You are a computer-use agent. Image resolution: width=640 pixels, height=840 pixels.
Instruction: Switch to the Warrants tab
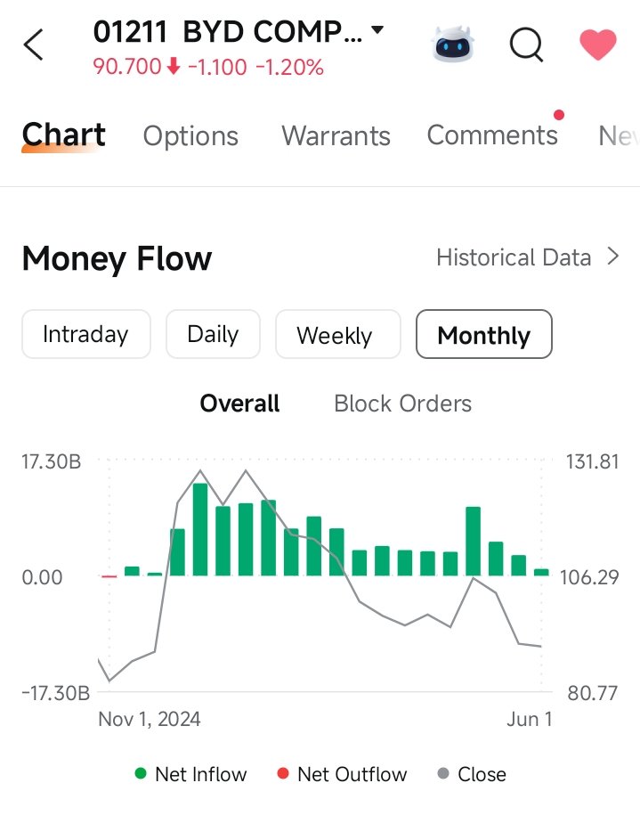pos(336,136)
